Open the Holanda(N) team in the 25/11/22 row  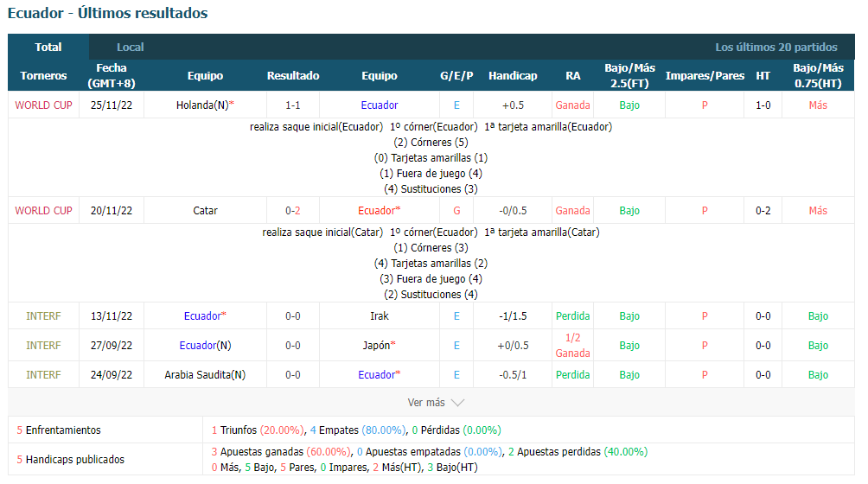pyautogui.click(x=205, y=105)
